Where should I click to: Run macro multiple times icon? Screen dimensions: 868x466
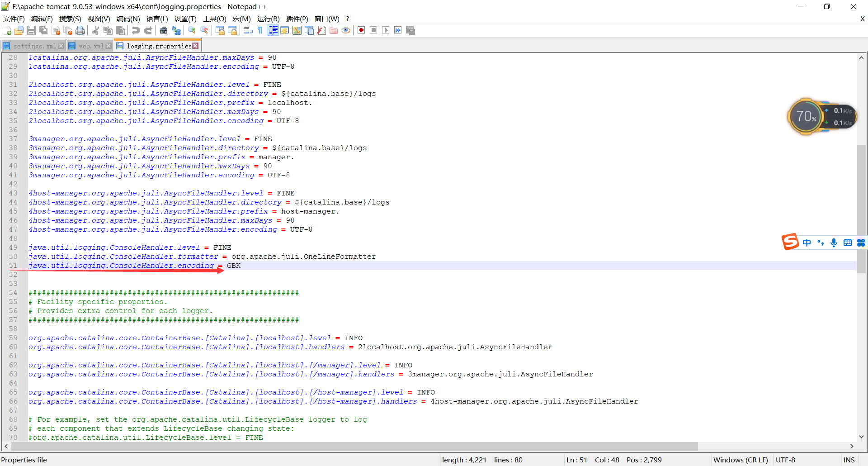click(x=398, y=30)
